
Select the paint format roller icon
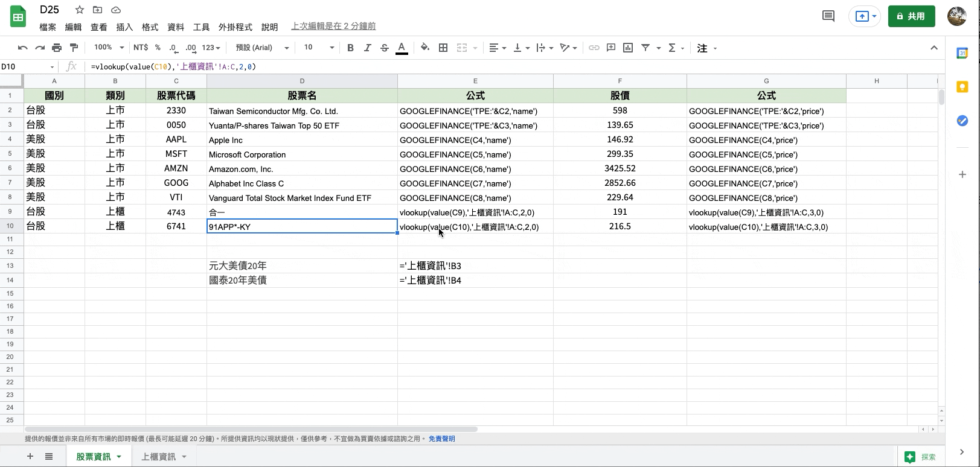pos(74,48)
